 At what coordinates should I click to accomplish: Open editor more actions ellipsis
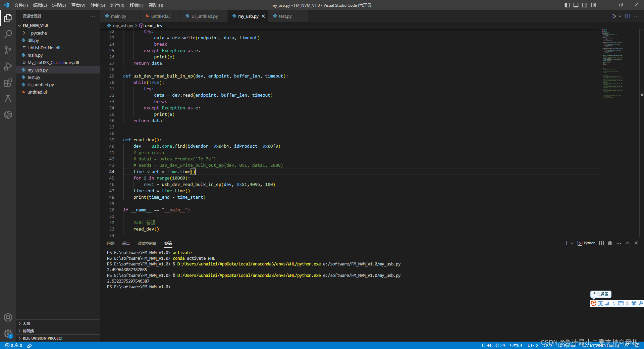(x=636, y=16)
